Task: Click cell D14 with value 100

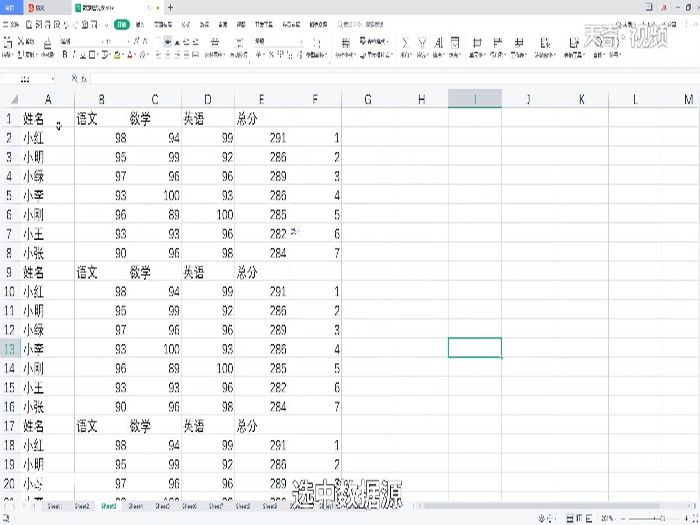Action: pos(208,368)
